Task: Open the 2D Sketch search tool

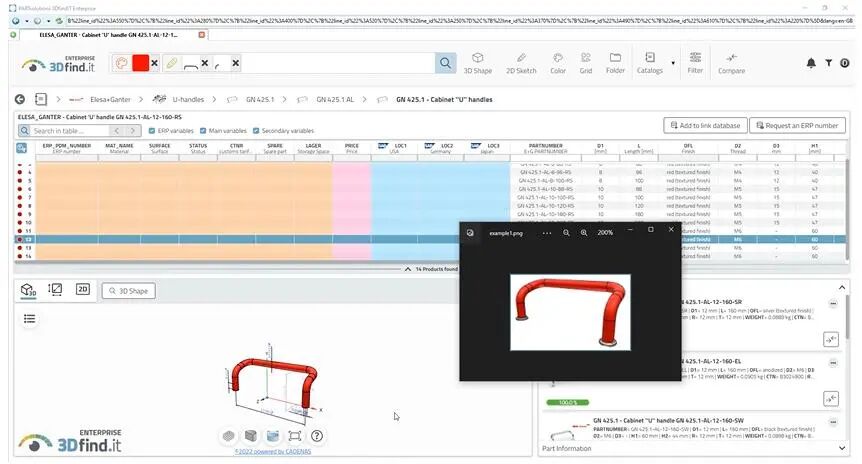Action: [x=521, y=63]
